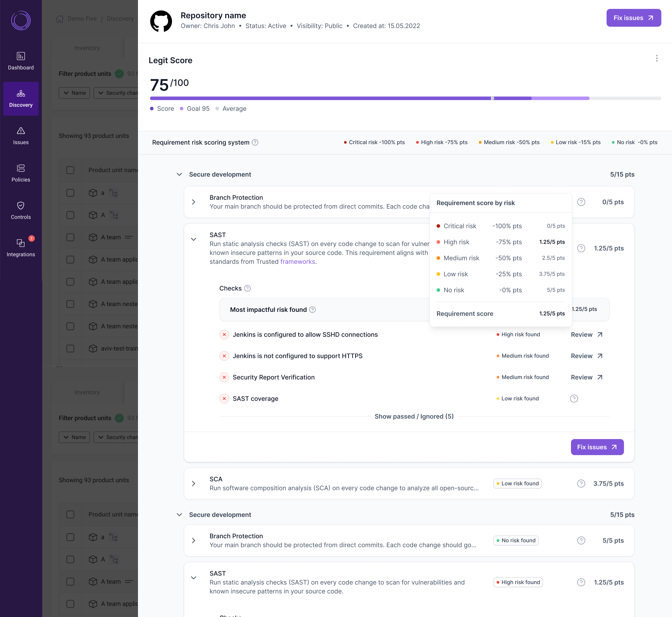
Task: Open the upper Inventory tab
Action: (x=87, y=48)
